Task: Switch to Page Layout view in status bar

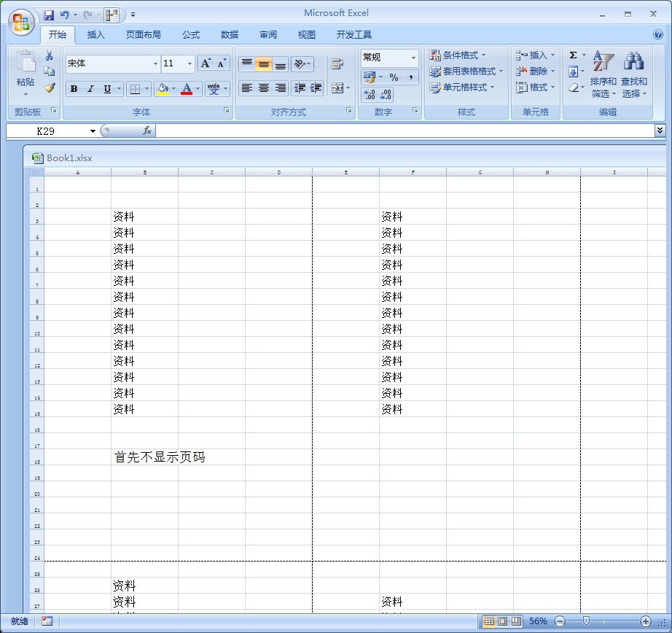Action: point(503,621)
